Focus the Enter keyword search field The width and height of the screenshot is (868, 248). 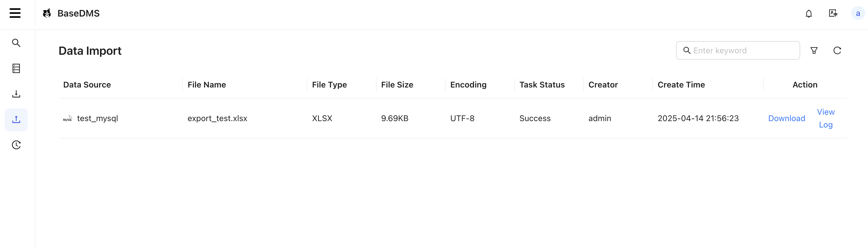tap(738, 50)
